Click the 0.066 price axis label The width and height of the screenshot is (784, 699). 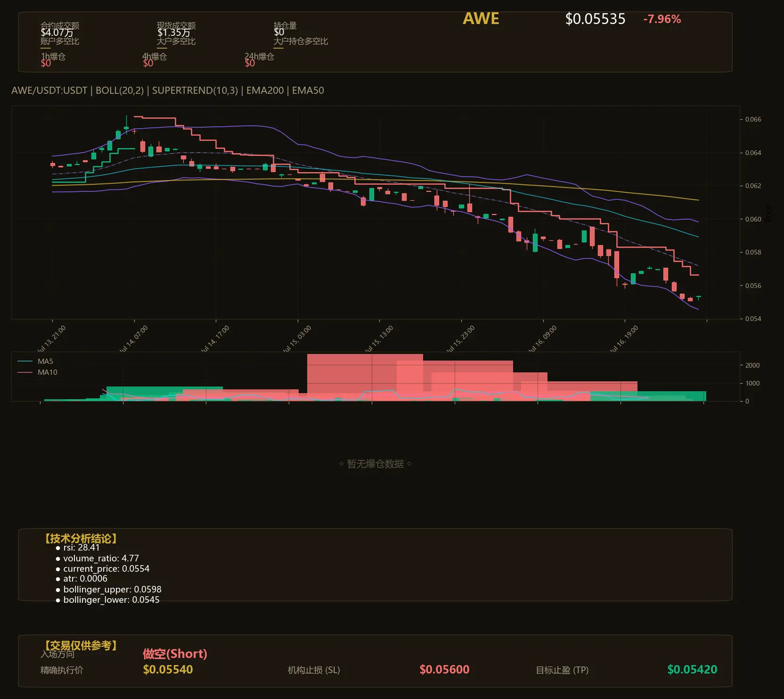click(x=753, y=119)
